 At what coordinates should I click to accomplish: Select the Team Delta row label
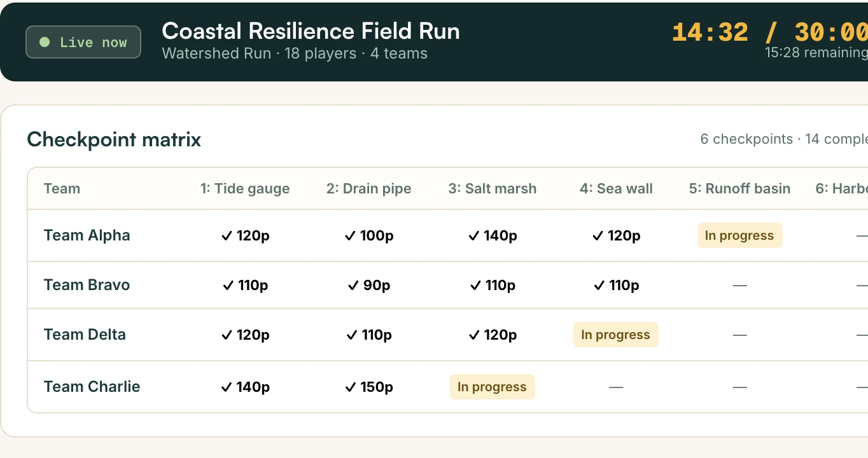coord(85,335)
